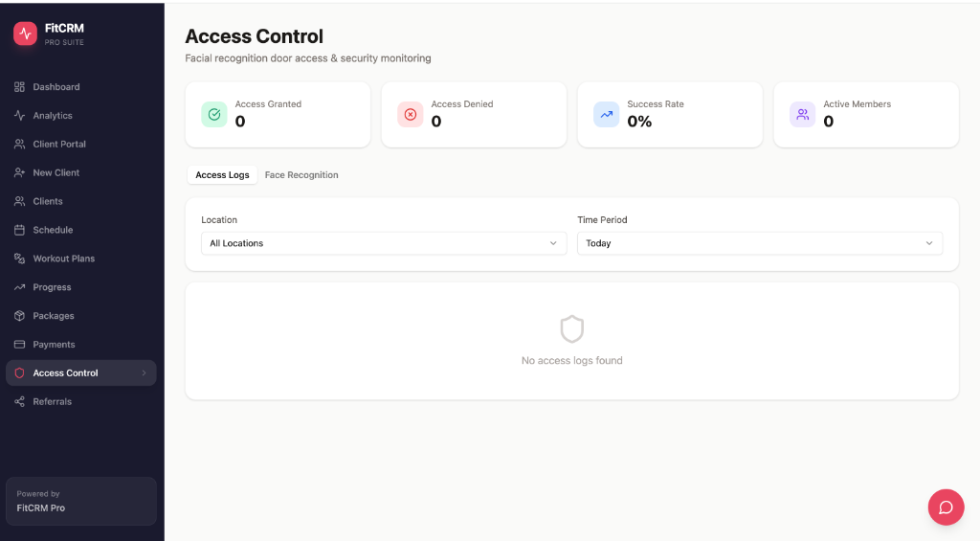Click the Workout Plans icon
The height and width of the screenshot is (541, 980).
point(19,259)
